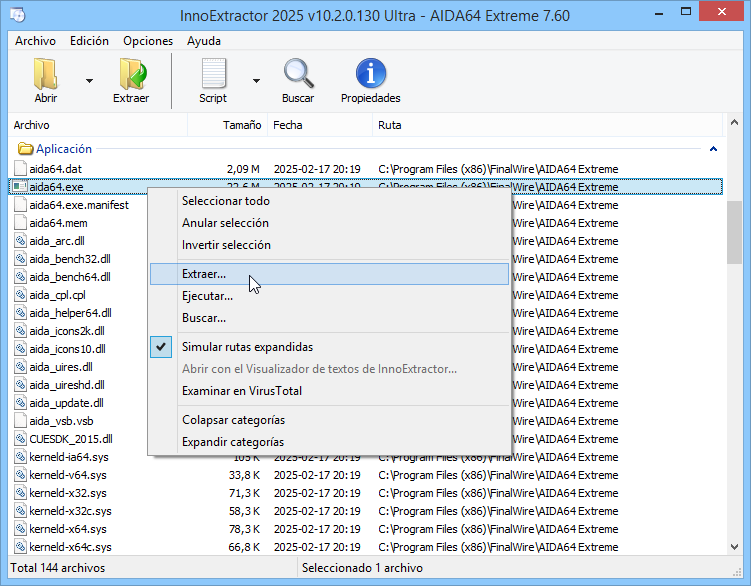
Task: Choose Seleccionar todo in context menu
Action: (x=329, y=201)
